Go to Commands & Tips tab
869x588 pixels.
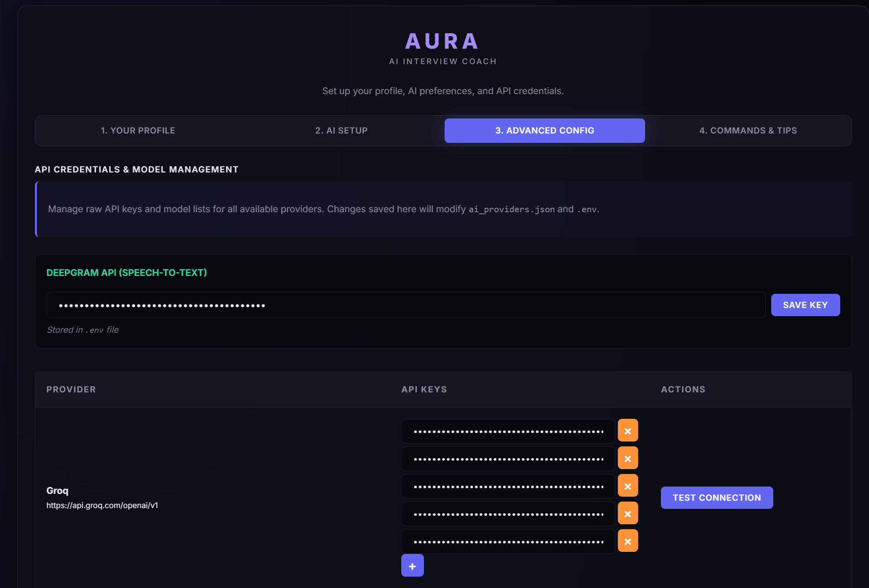coord(748,130)
